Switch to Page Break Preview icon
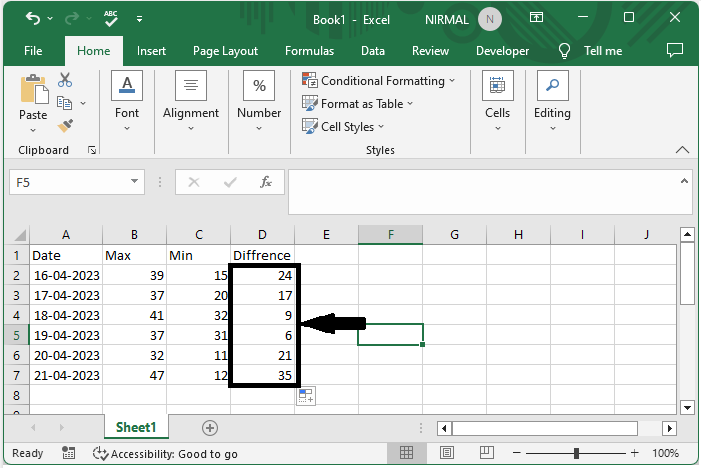The image size is (701, 468). pyautogui.click(x=487, y=453)
